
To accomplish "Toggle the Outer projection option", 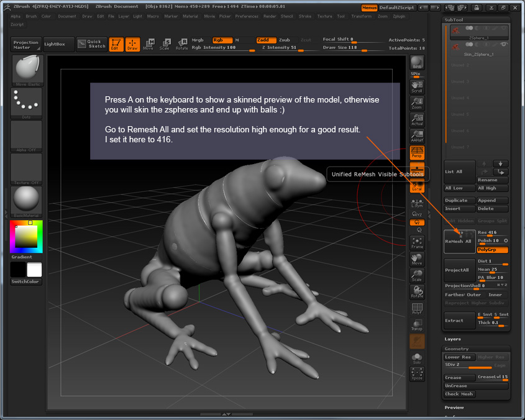I will click(474, 294).
